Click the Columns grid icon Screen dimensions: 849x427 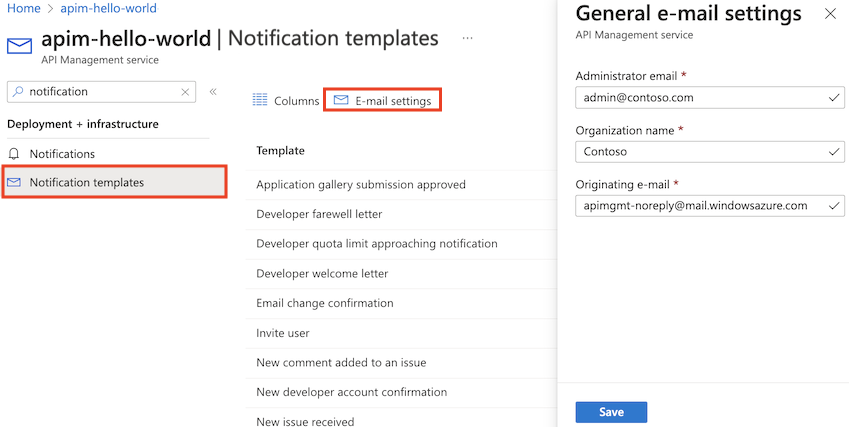coord(260,100)
